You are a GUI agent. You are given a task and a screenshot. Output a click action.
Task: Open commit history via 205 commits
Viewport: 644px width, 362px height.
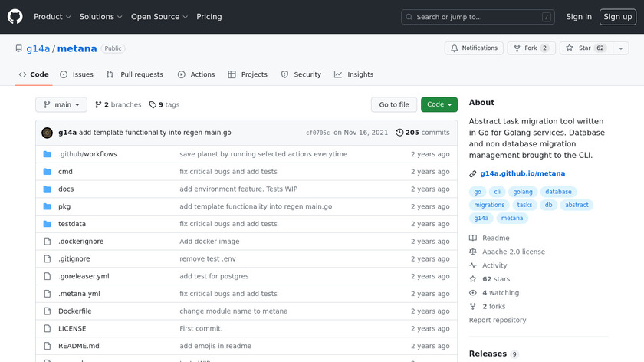click(x=422, y=133)
